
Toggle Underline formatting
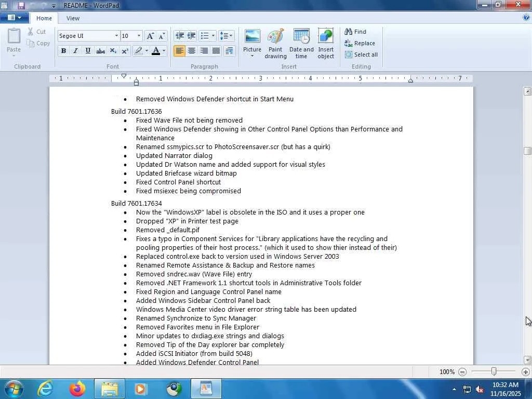point(87,51)
